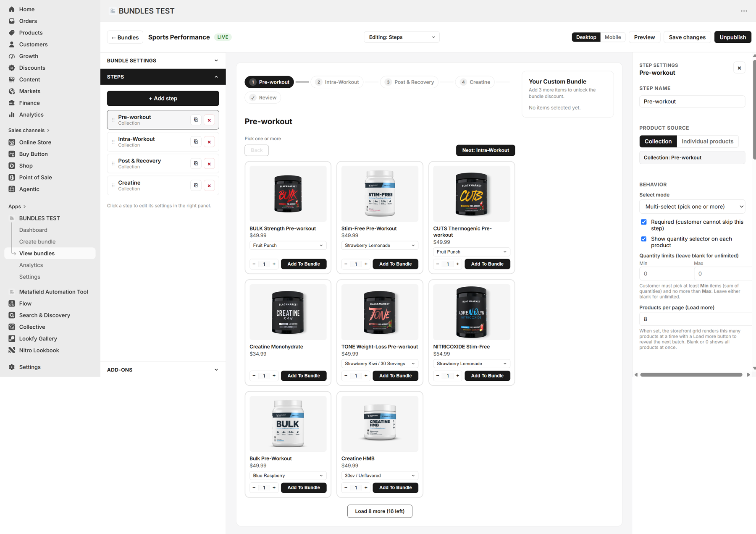Open the Point of Sale icon
The image size is (756, 534).
click(x=12, y=178)
